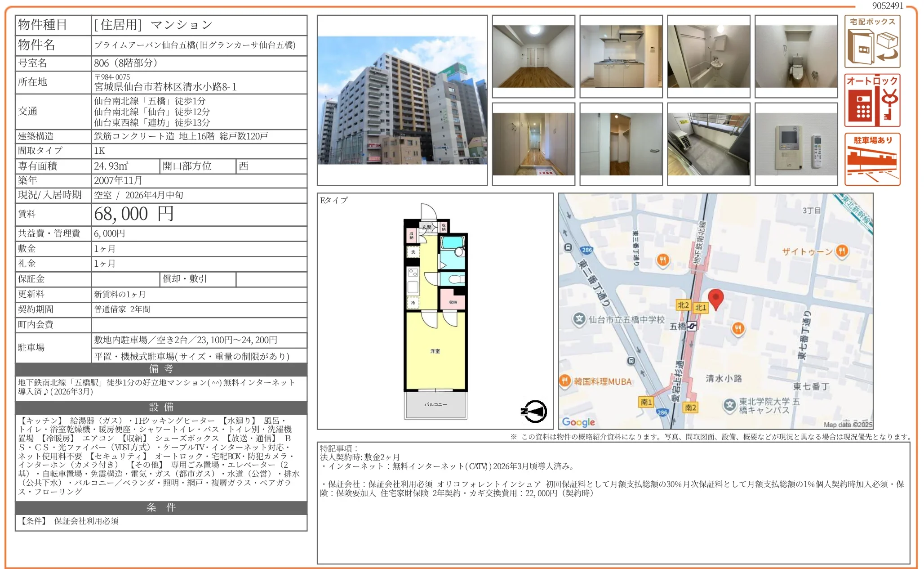Image resolution: width=924 pixels, height=569 pixels.
Task: Click the layout type value 1K
Action: (99, 151)
